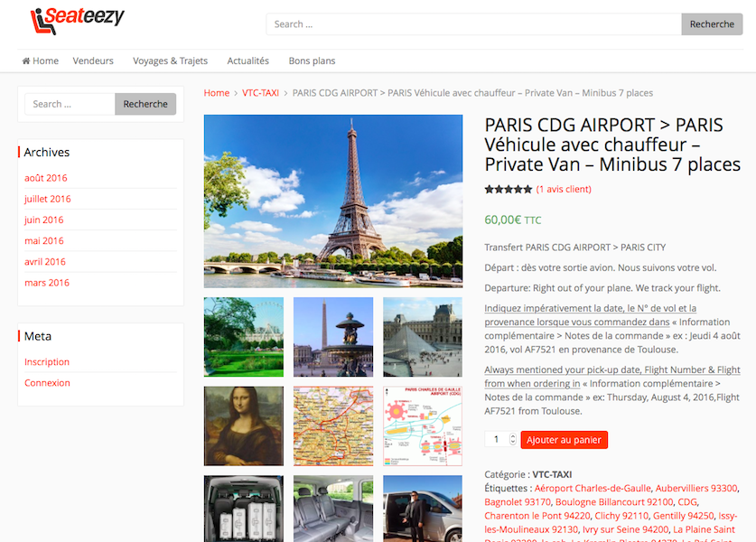Open the 1 avis client reviews link
The image size is (756, 542).
point(564,189)
